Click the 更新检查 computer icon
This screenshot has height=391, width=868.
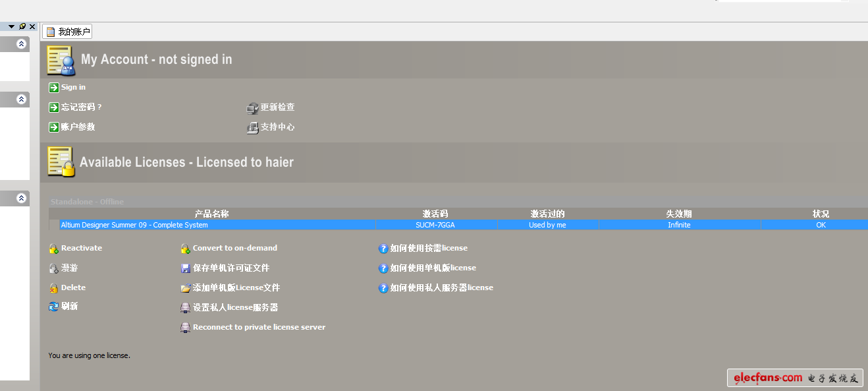252,107
